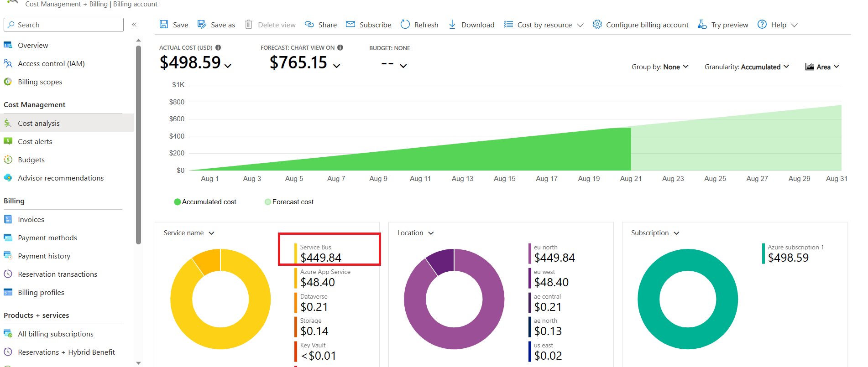Image resolution: width=868 pixels, height=367 pixels.
Task: Click the Location donut chart
Action: click(x=454, y=299)
